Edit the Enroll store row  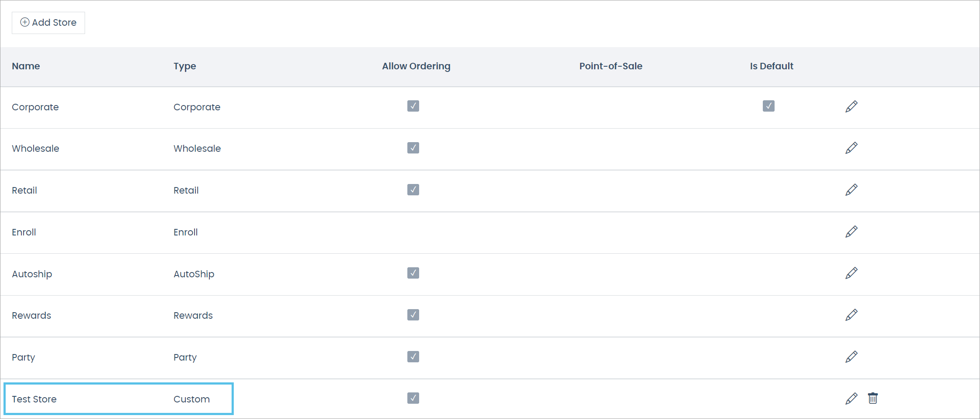pos(851,232)
